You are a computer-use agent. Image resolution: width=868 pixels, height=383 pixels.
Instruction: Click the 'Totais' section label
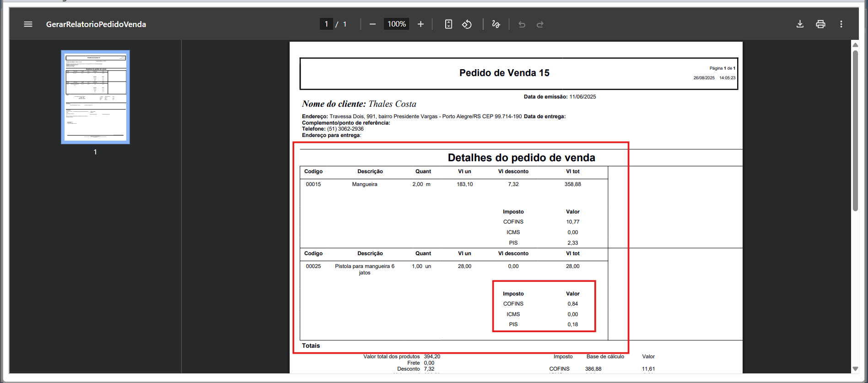(311, 346)
